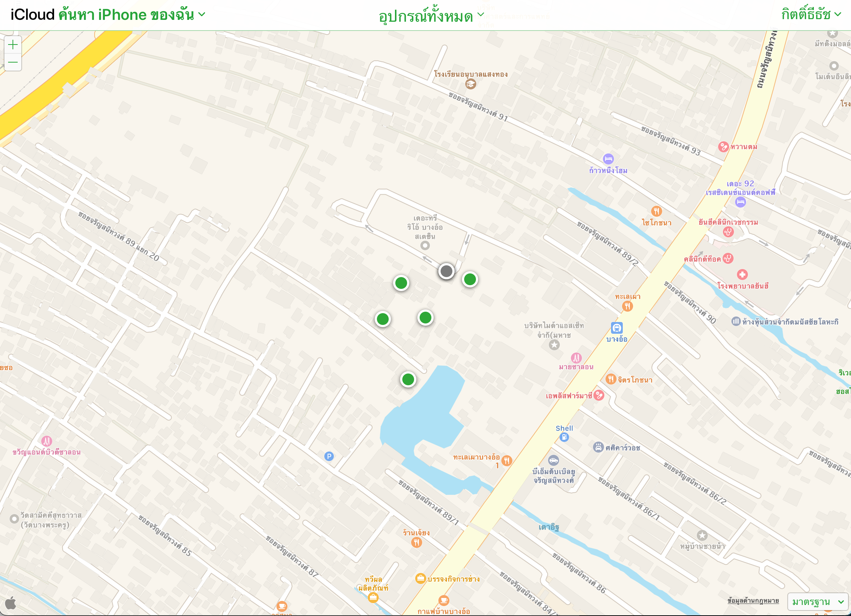The image size is (851, 616).
Task: Click the บีเอ็มดับเบิลยู จรัญสนิทวงศ์ car dealer icon
Action: pyautogui.click(x=554, y=460)
